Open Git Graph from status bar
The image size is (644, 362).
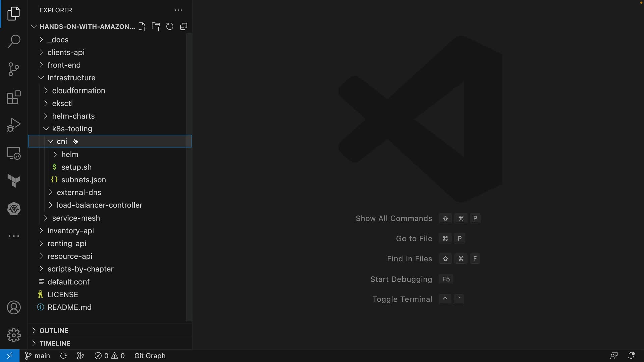(x=150, y=356)
